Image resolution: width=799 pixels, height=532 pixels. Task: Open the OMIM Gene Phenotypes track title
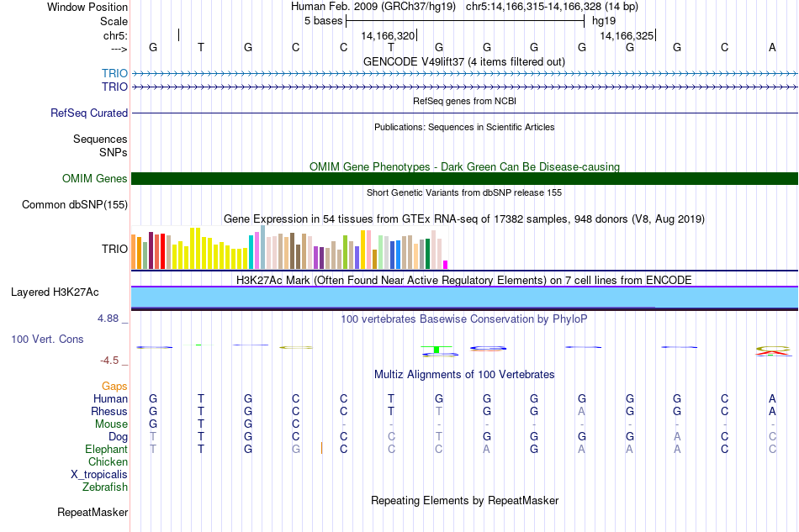[x=464, y=166]
